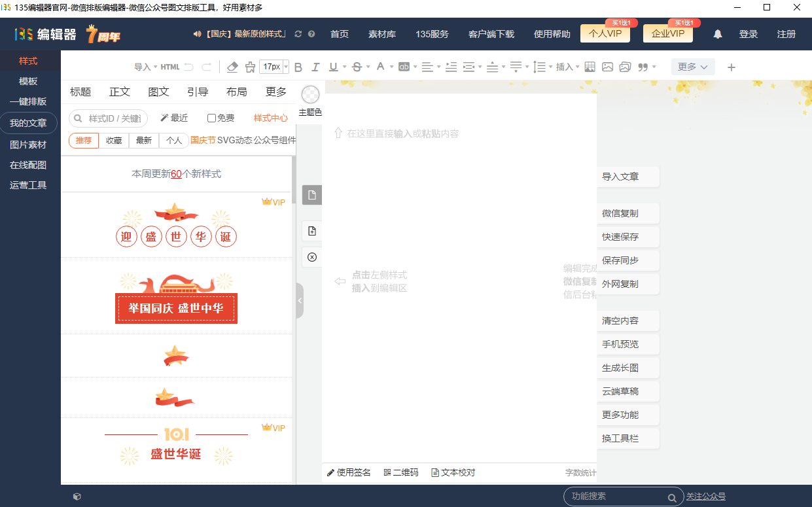Select the format eraser tool

point(232,67)
